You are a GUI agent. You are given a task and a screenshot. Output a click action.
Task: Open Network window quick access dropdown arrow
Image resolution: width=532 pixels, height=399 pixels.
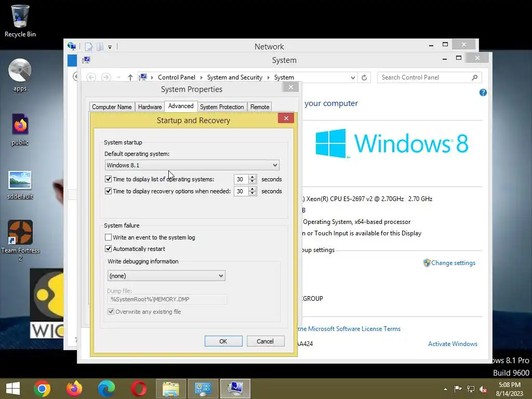point(110,47)
